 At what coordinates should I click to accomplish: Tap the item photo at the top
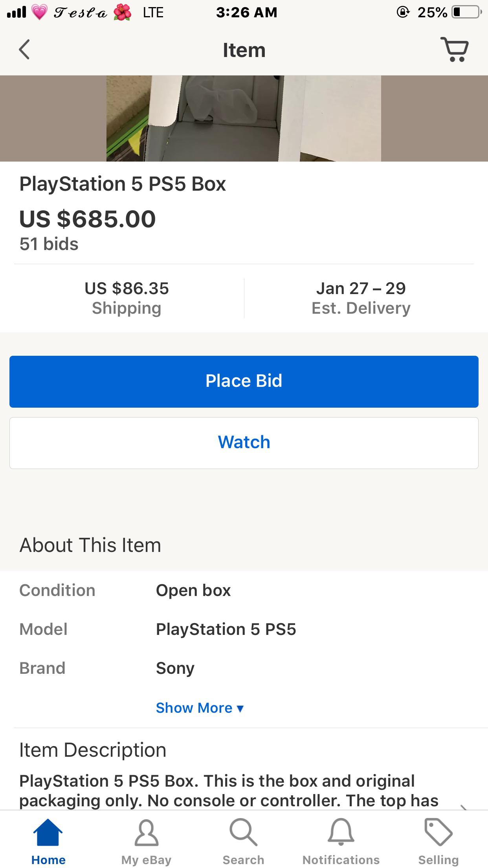click(x=244, y=118)
